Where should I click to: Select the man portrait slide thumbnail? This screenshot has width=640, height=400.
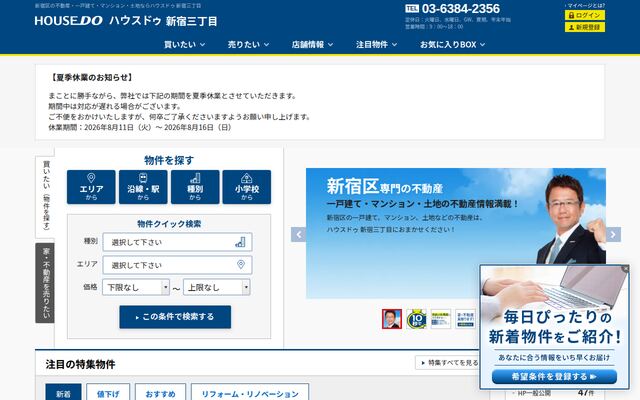[x=392, y=319]
